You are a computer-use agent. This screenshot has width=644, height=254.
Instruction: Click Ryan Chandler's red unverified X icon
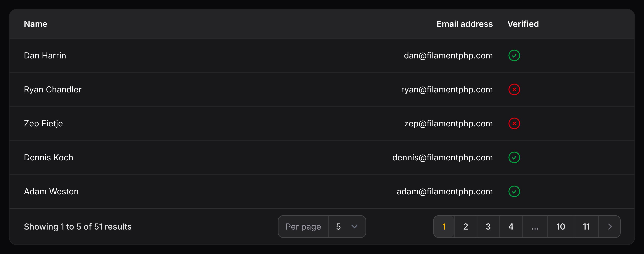[x=514, y=89]
